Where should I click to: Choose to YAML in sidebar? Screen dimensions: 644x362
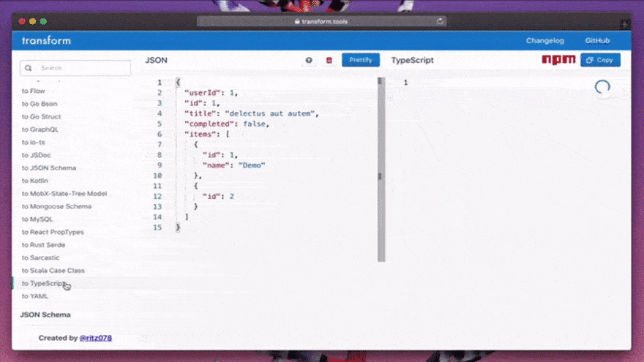pos(35,296)
